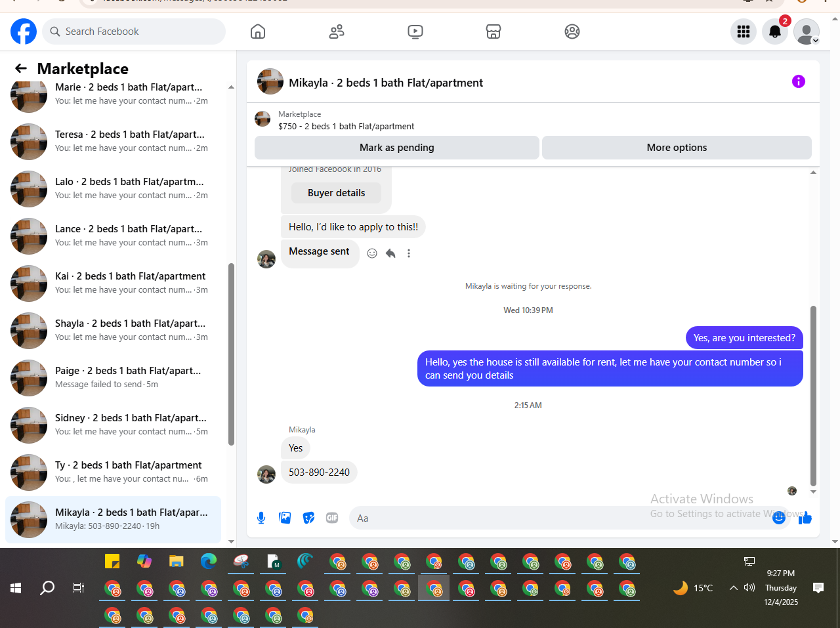Viewport: 840px width, 628px height.
Task: Click the chat scroll-down arrow
Action: pos(814,492)
